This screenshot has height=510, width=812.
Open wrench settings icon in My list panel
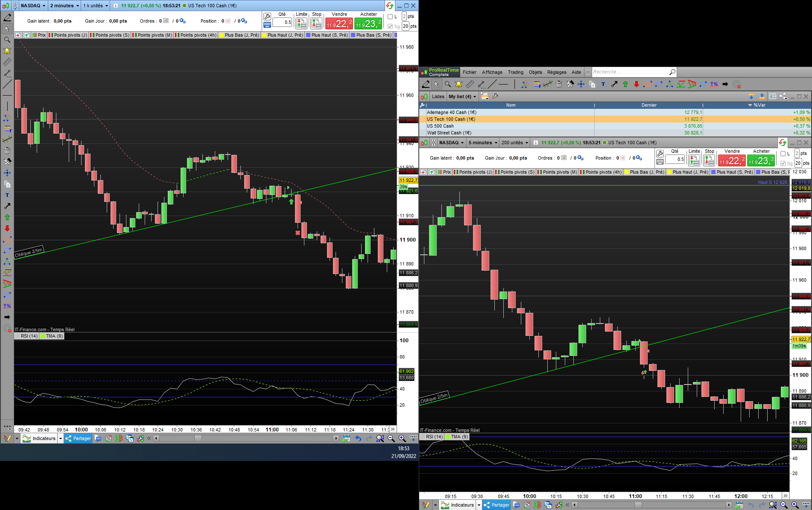[x=495, y=96]
